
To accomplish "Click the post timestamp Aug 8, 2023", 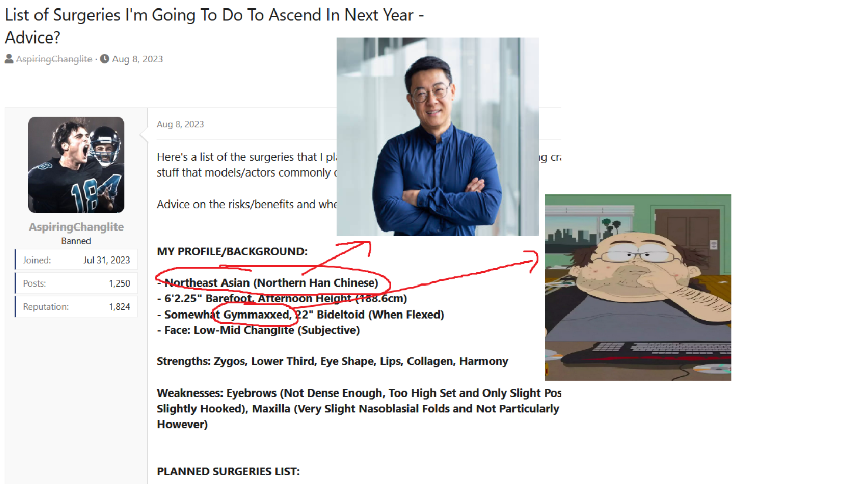I will pos(180,124).
